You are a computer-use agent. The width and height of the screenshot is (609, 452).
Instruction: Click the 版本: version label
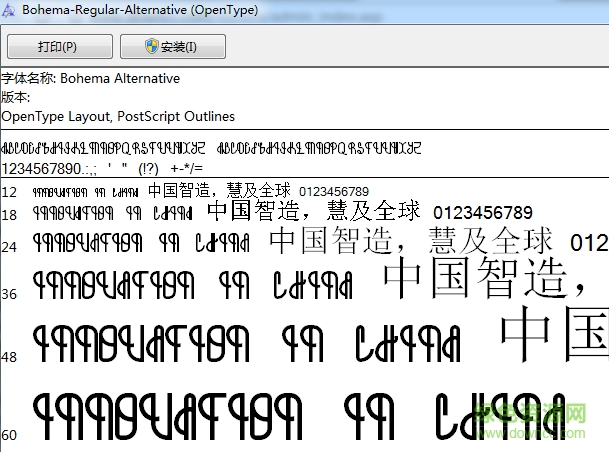pos(16,97)
